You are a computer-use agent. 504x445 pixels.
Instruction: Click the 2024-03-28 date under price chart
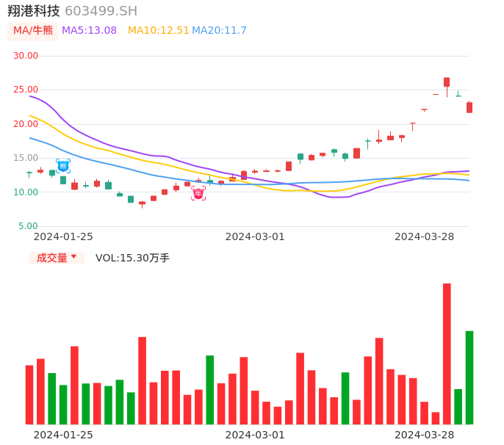point(425,236)
